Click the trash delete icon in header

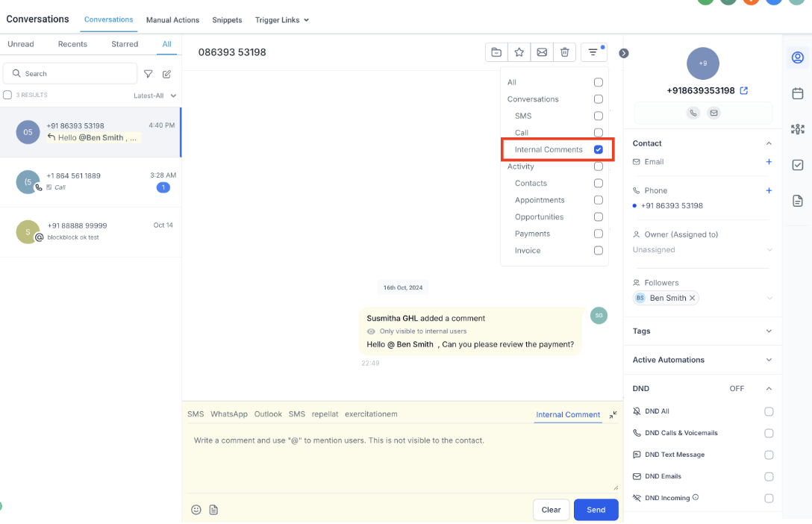click(x=564, y=52)
